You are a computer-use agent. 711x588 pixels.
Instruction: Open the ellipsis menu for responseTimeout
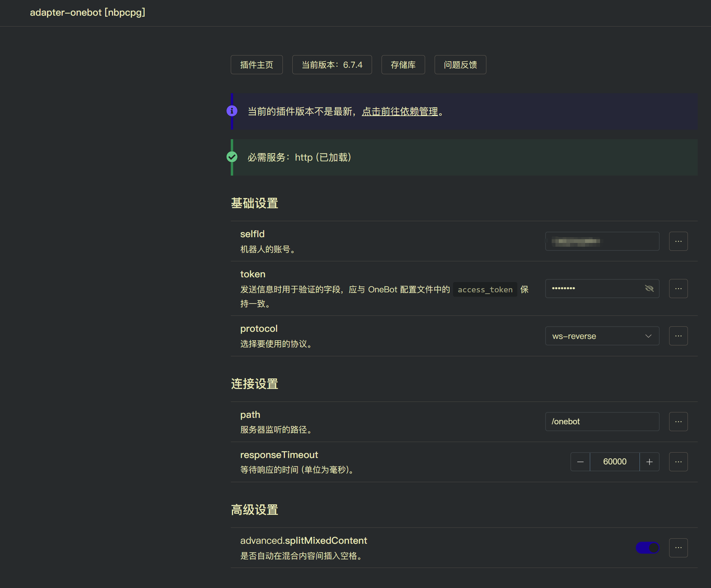click(678, 461)
